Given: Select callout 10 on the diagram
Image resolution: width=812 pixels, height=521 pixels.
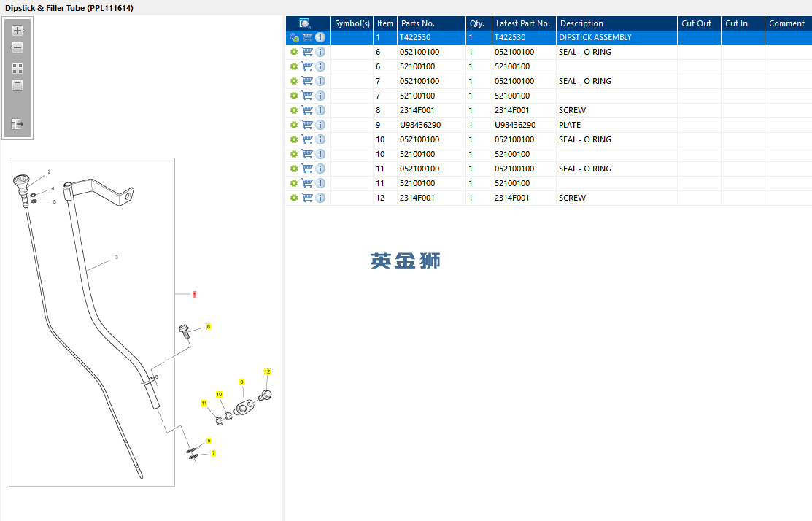Looking at the screenshot, I should click(219, 395).
